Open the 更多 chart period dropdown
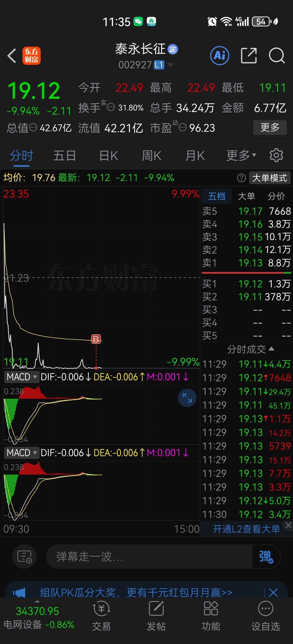The image size is (293, 644). click(241, 156)
